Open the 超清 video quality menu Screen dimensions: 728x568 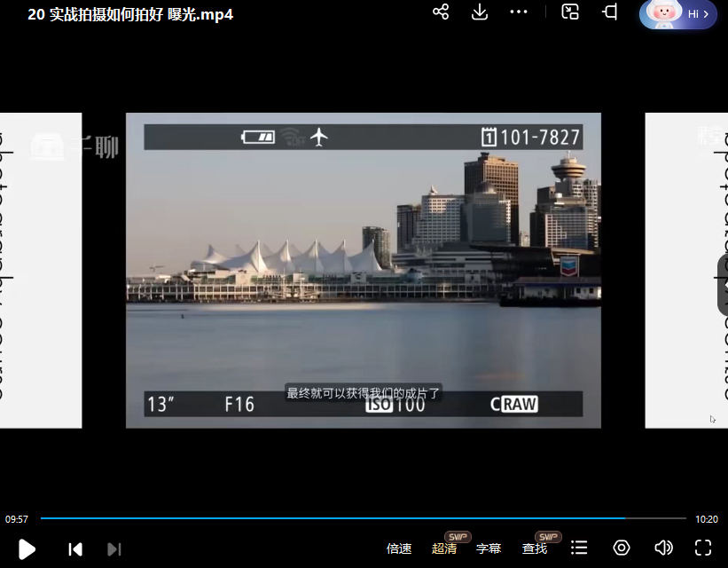tap(444, 548)
